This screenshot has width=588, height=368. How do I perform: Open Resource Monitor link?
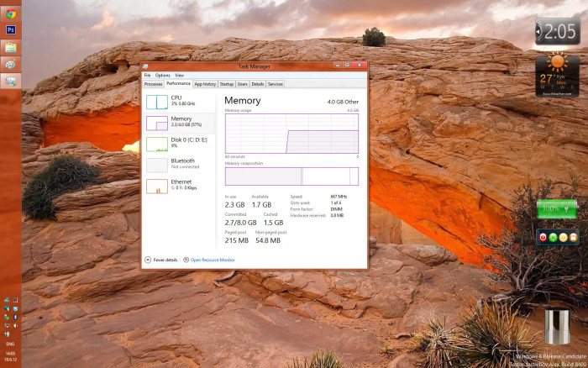(213, 260)
